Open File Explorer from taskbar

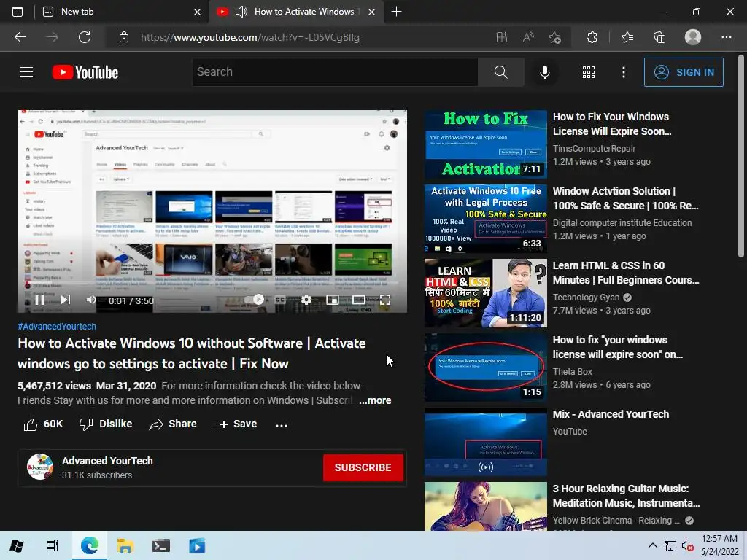pyautogui.click(x=125, y=545)
